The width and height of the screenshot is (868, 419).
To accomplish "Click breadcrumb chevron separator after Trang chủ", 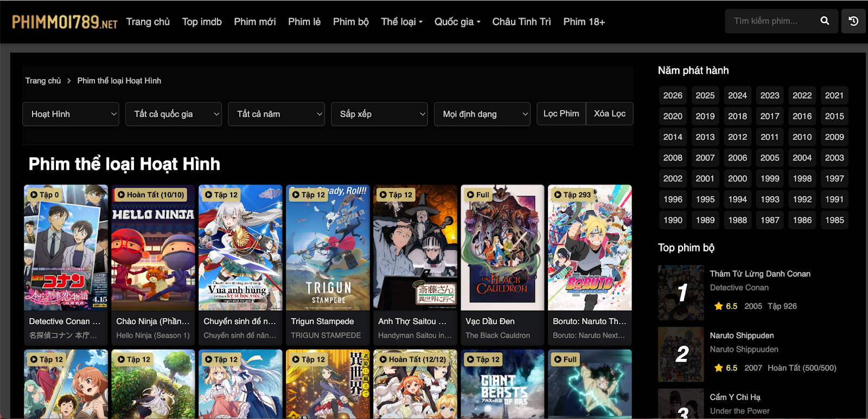I will tap(69, 81).
